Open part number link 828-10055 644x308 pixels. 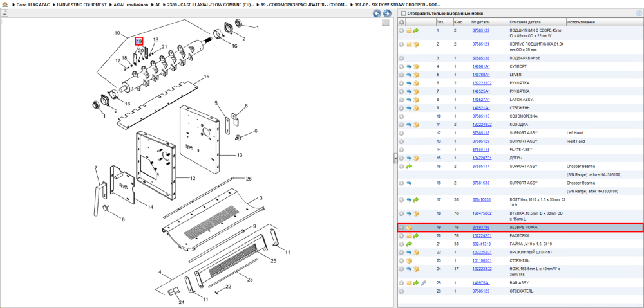click(x=481, y=200)
